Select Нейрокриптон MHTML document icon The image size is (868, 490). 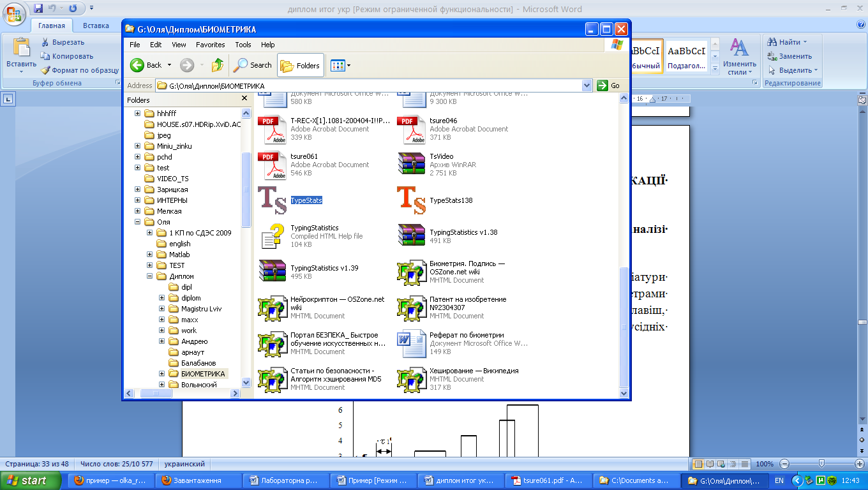coord(273,308)
